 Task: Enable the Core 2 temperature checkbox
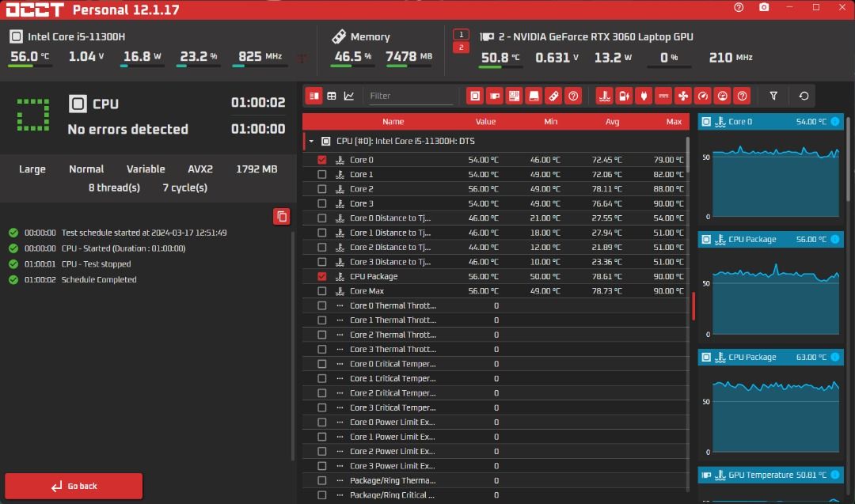click(x=321, y=189)
